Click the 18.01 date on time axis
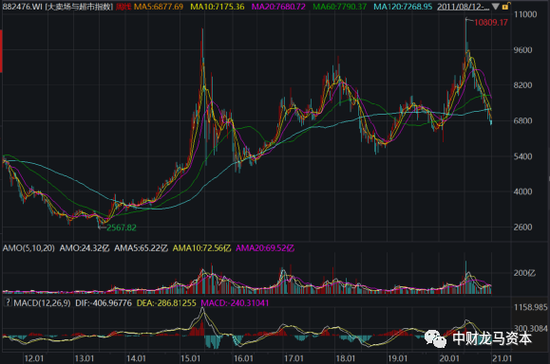This screenshot has height=364, width=550. pyautogui.click(x=346, y=358)
